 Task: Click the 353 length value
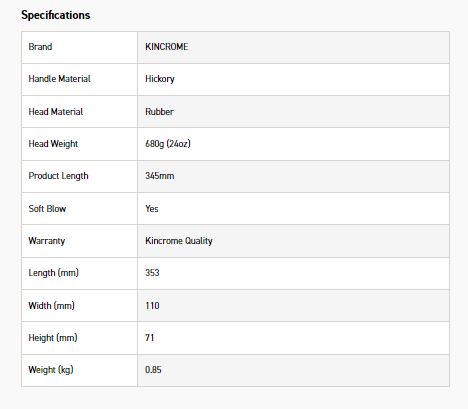[152, 273]
